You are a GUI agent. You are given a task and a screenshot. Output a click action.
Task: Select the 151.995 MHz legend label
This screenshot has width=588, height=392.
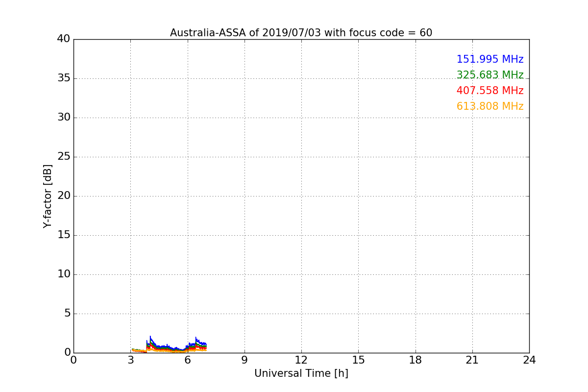[x=490, y=59]
